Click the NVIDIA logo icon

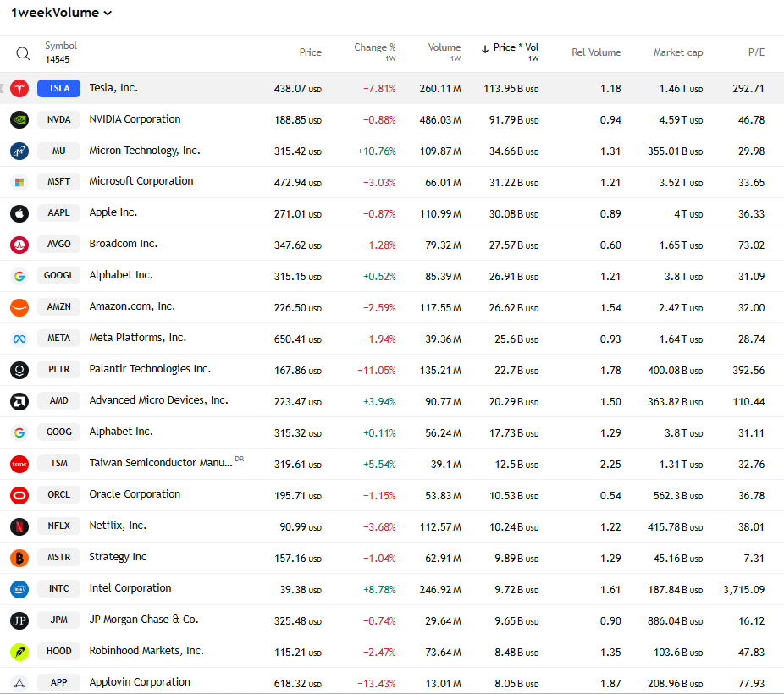(x=19, y=120)
